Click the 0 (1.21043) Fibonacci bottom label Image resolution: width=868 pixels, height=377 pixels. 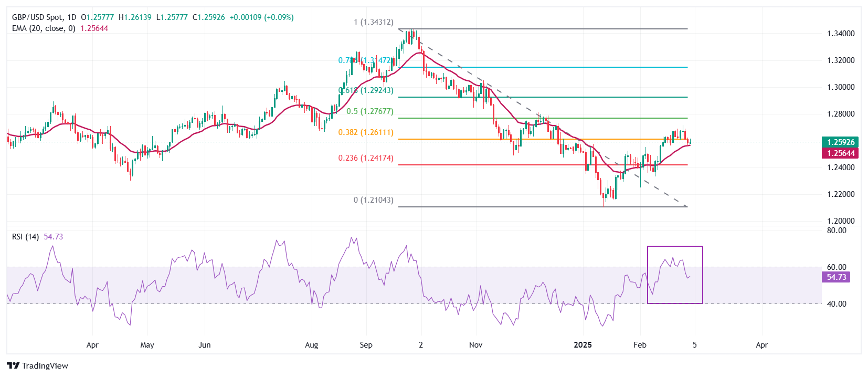pyautogui.click(x=373, y=200)
